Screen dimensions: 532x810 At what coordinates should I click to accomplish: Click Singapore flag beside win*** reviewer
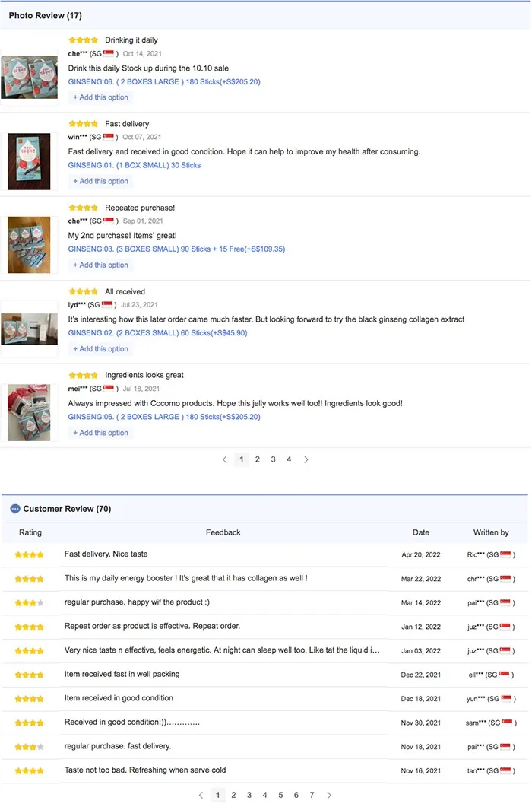(109, 137)
